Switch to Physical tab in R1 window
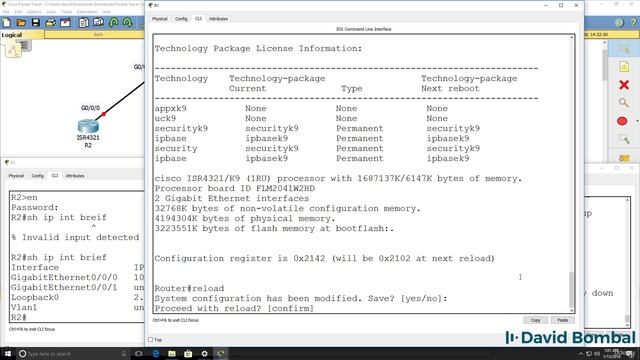Screen dimensions: 640x360 point(160,19)
